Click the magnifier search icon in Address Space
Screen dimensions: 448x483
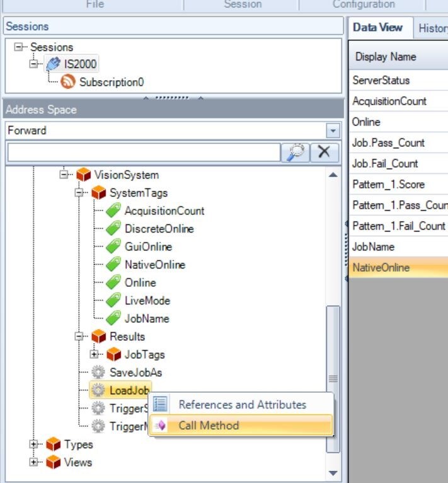click(295, 152)
